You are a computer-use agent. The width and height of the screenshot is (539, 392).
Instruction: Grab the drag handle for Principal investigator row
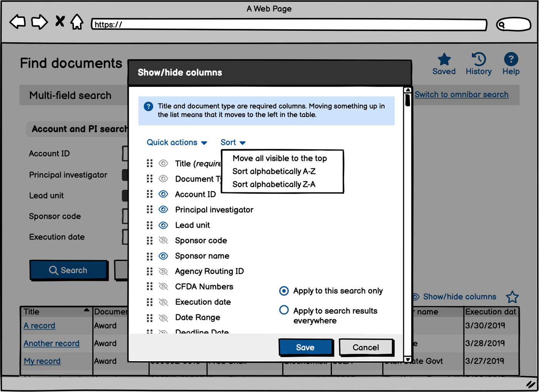coord(150,210)
